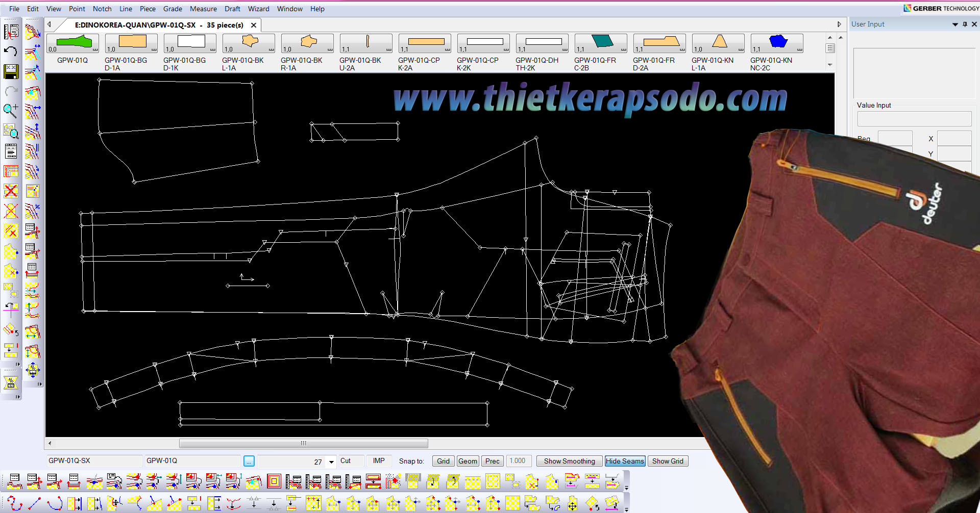
Task: Click the percent scale icon at left toolbar bottom
Action: pos(11,382)
